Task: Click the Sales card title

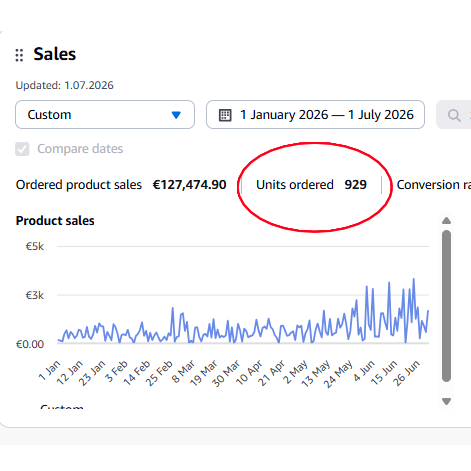Action: (x=55, y=54)
